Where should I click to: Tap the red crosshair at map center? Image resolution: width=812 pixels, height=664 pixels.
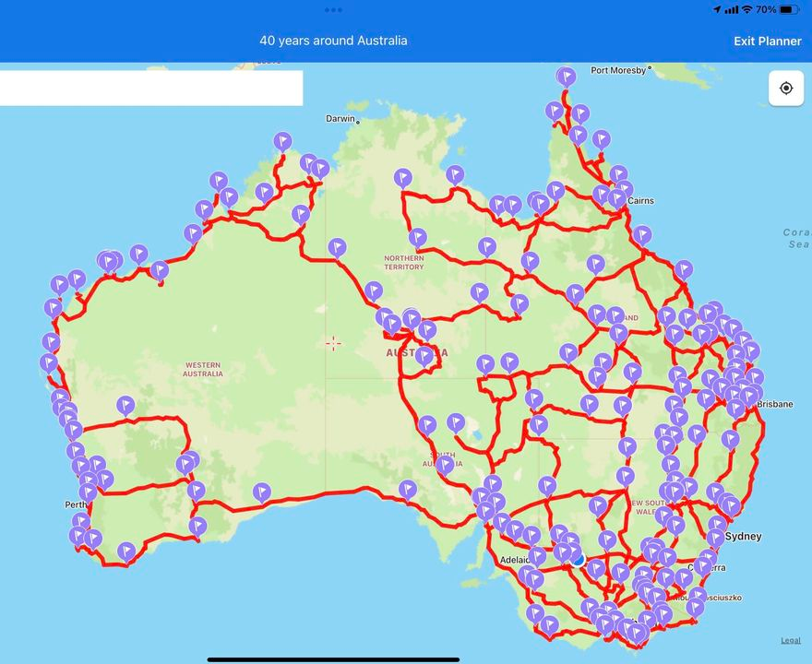(x=333, y=343)
